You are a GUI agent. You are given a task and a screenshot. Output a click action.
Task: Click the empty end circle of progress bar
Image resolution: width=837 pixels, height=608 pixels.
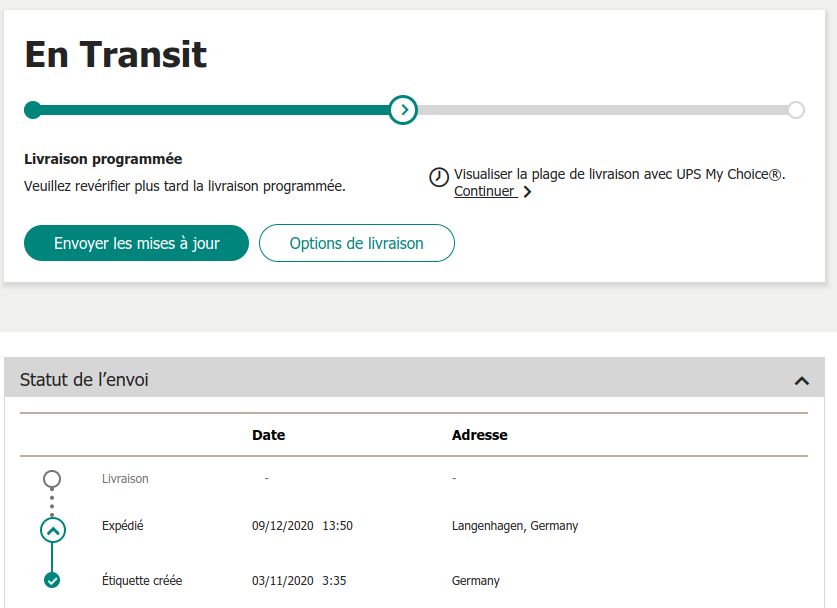(x=796, y=110)
